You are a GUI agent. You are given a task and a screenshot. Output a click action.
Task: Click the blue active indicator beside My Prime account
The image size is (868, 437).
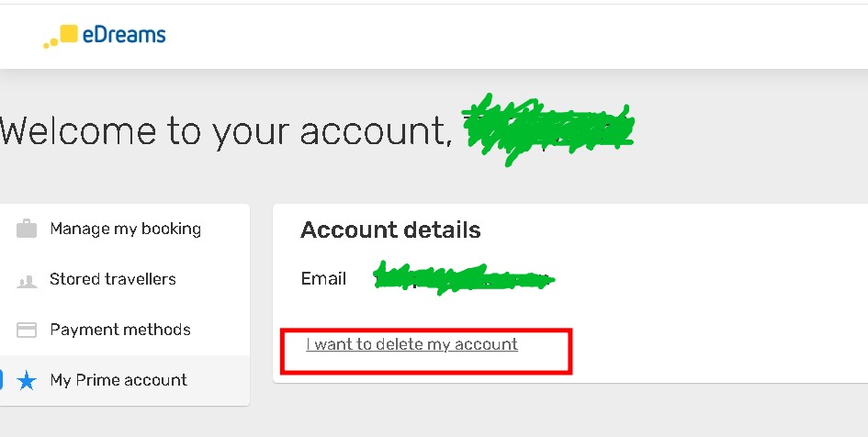[2, 380]
